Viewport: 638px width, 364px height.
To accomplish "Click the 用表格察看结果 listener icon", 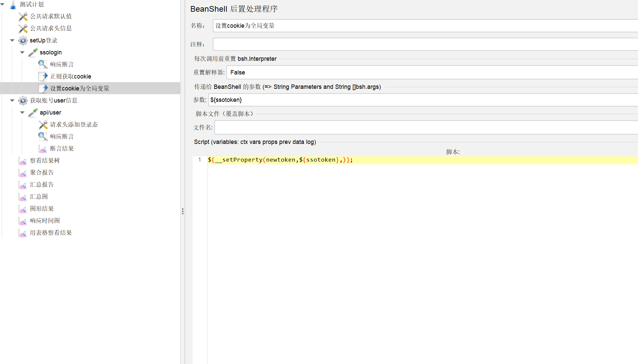I will 23,233.
